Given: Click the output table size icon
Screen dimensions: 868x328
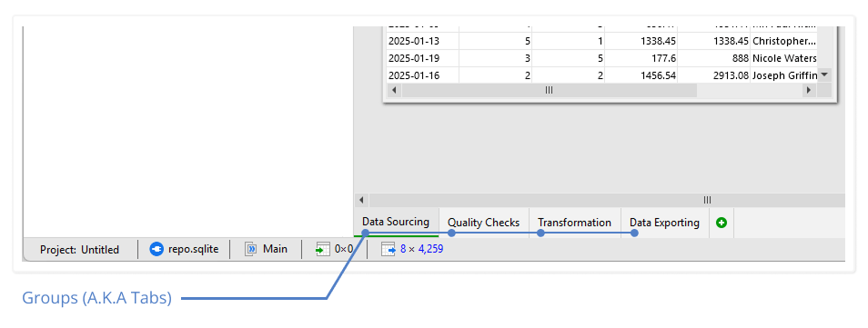Looking at the screenshot, I should point(389,250).
